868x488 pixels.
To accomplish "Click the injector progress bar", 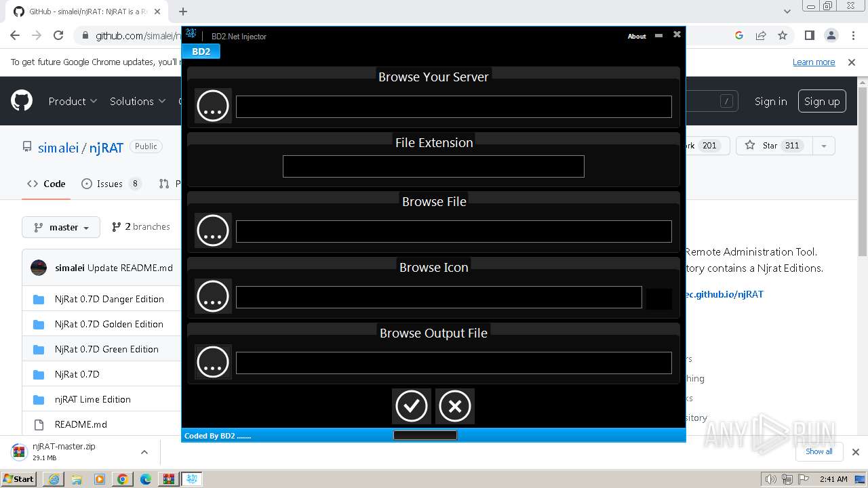I will coord(425,435).
